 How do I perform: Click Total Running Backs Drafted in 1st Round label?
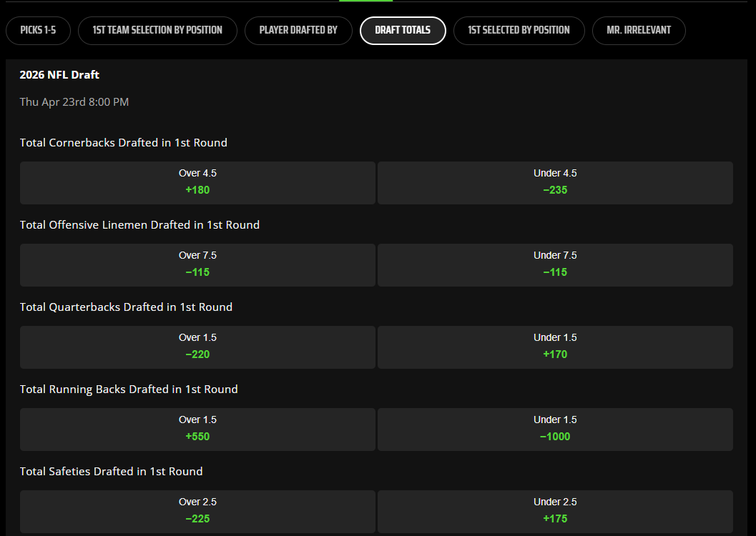[x=129, y=389]
